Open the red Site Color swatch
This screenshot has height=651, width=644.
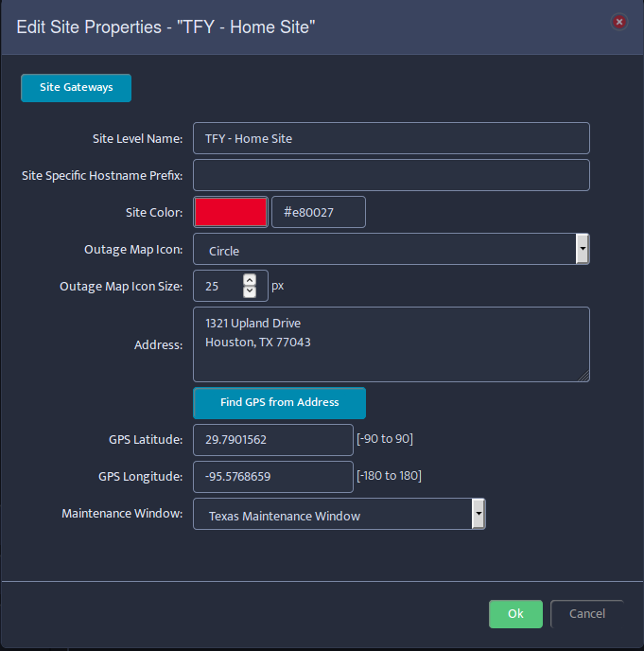point(231,212)
